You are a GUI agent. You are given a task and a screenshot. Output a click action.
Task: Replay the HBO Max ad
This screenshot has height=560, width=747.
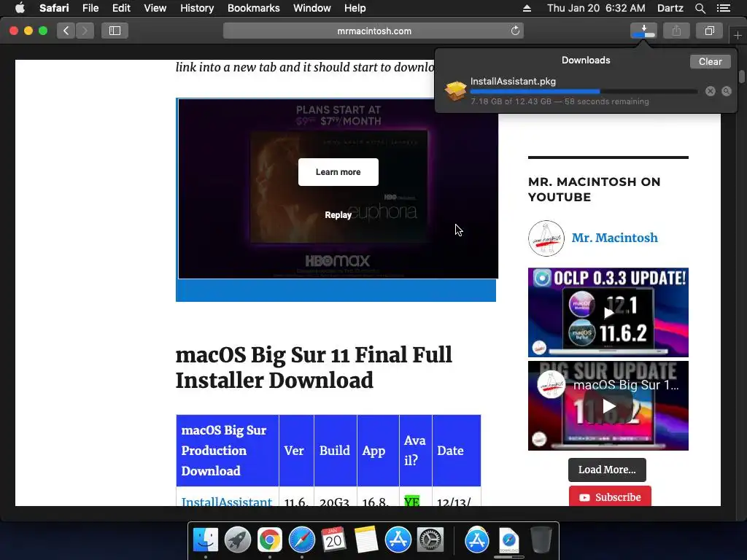338,215
